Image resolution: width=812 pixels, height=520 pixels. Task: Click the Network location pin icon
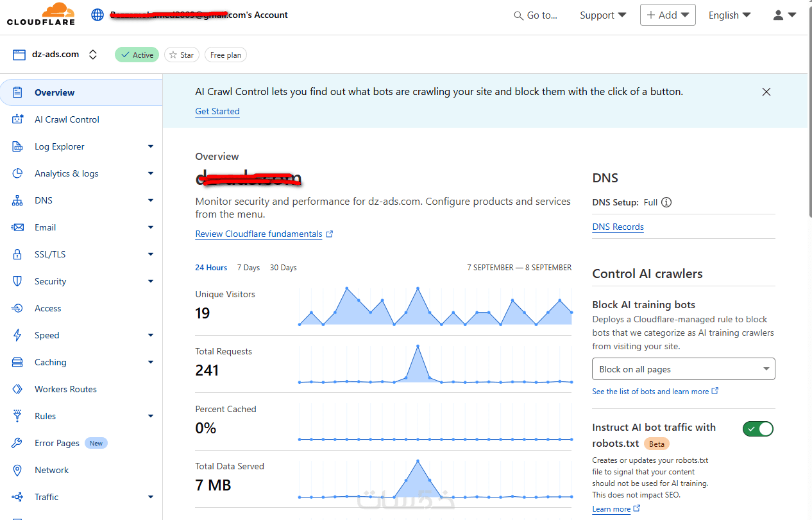pos(18,470)
